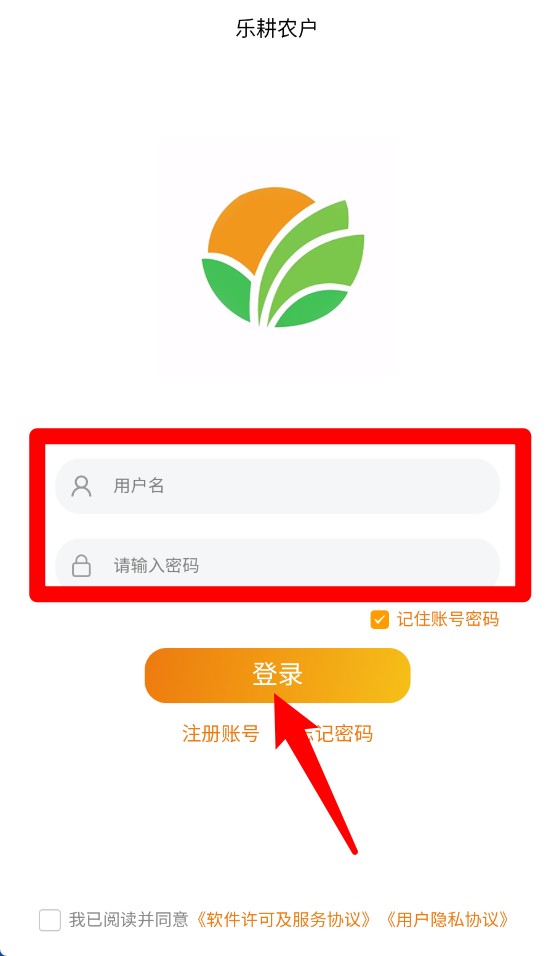The height and width of the screenshot is (956, 554).
Task: Uncheck the 记住账号密码 checkbox
Action: click(x=379, y=619)
